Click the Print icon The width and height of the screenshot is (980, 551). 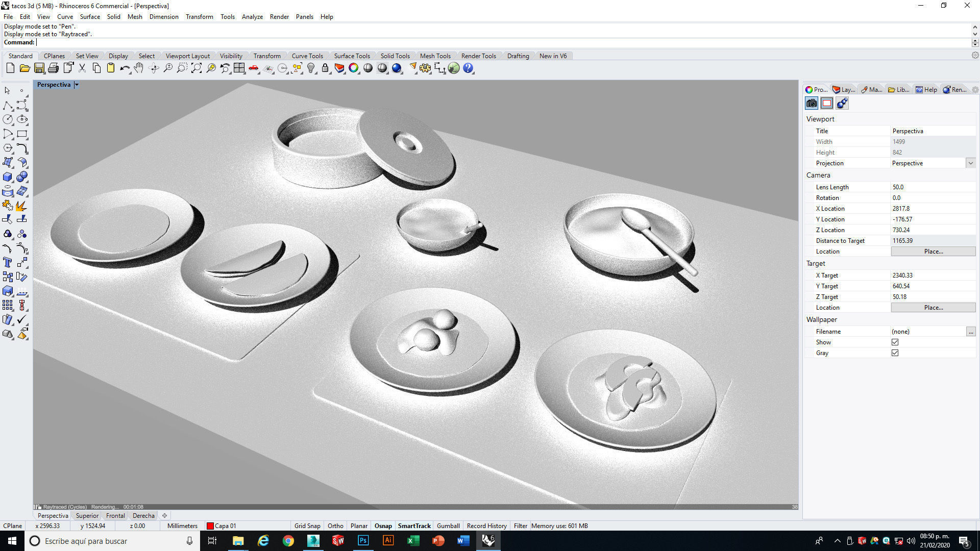click(x=53, y=68)
